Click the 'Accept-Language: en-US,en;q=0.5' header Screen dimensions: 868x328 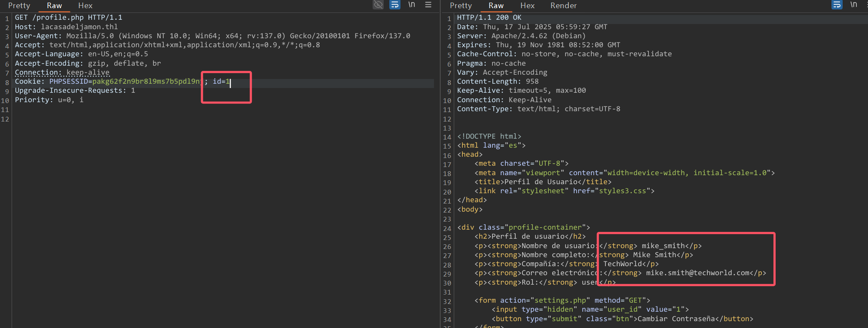click(x=82, y=54)
